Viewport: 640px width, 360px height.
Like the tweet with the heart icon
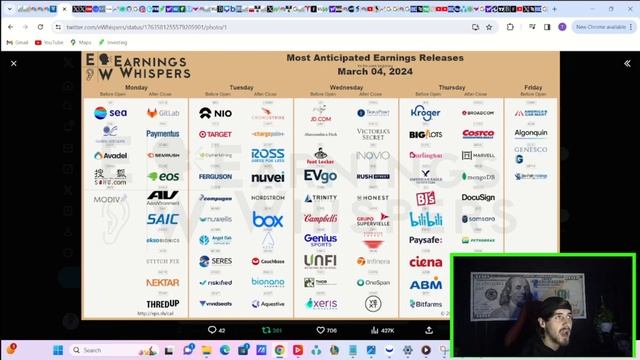point(320,330)
